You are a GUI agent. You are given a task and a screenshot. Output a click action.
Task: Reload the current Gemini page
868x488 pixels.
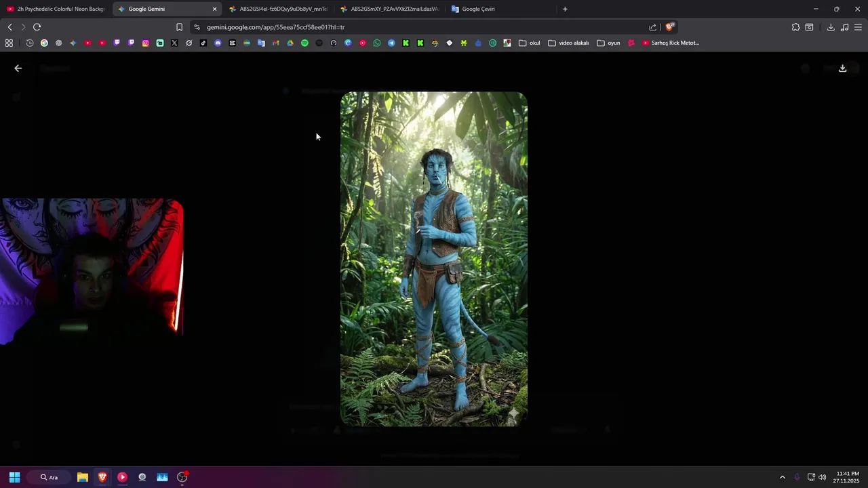coord(37,27)
